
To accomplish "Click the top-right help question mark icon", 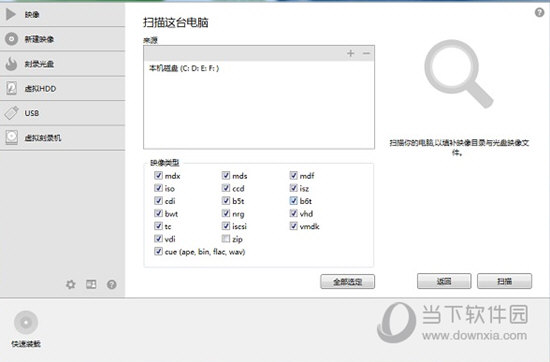I will [539, 13].
